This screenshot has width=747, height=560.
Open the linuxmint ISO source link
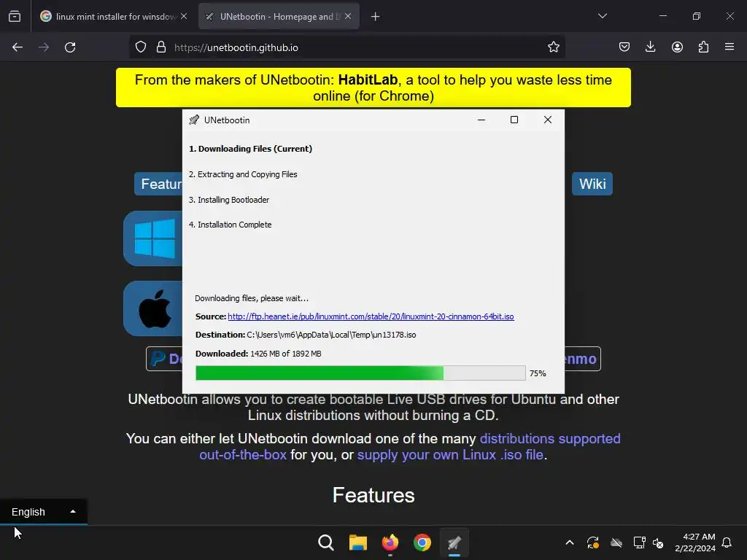click(x=371, y=316)
